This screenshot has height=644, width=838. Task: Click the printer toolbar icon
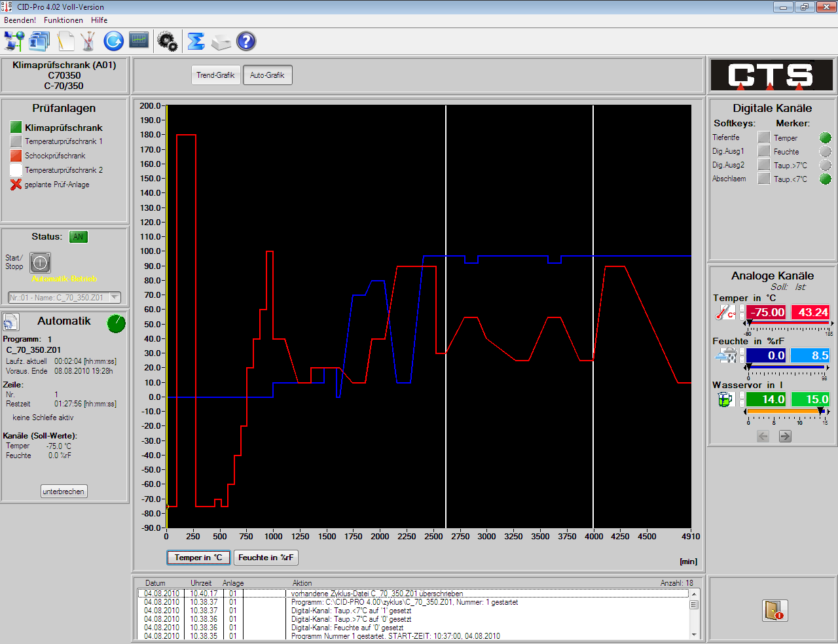221,42
